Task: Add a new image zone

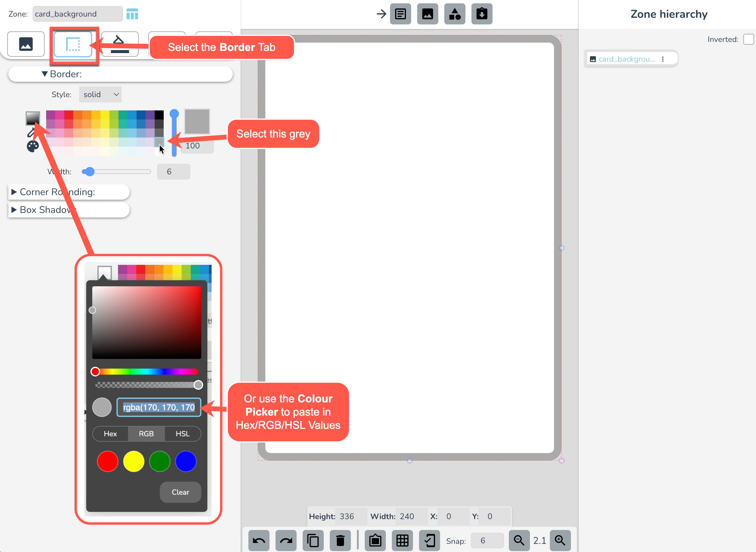Action: tap(428, 14)
